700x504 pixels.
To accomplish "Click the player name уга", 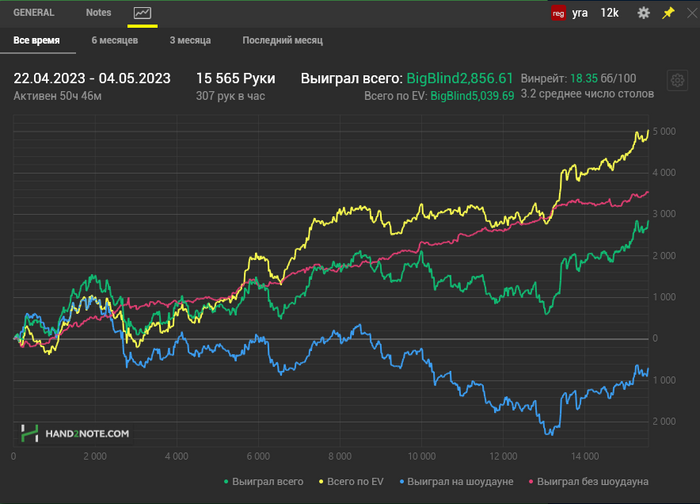I will pos(580,13).
